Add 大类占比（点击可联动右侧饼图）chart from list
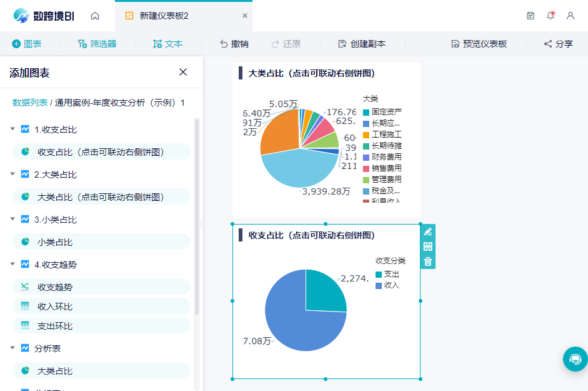Image resolution: width=588 pixels, height=391 pixels. [x=101, y=196]
